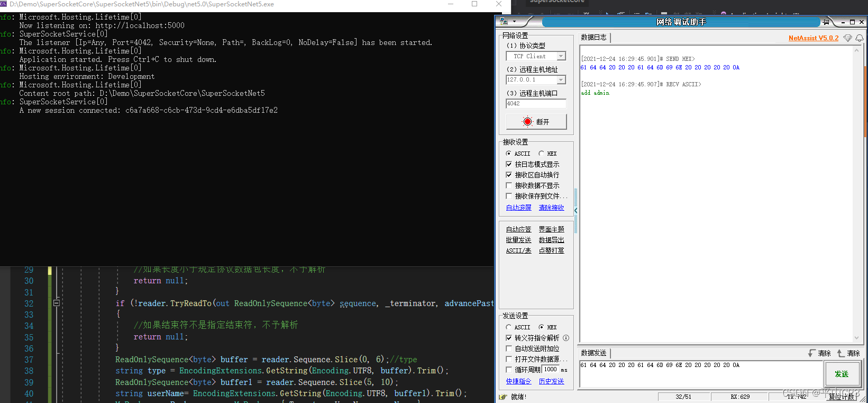The image size is (868, 403).
Task: Enable 接收保存到文件 checkbox
Action: tap(509, 196)
